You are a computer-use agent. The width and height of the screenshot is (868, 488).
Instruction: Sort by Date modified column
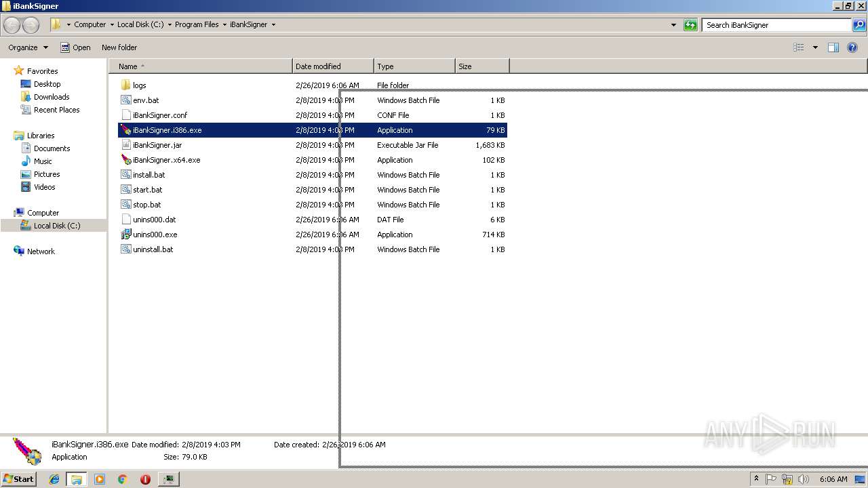tap(333, 66)
